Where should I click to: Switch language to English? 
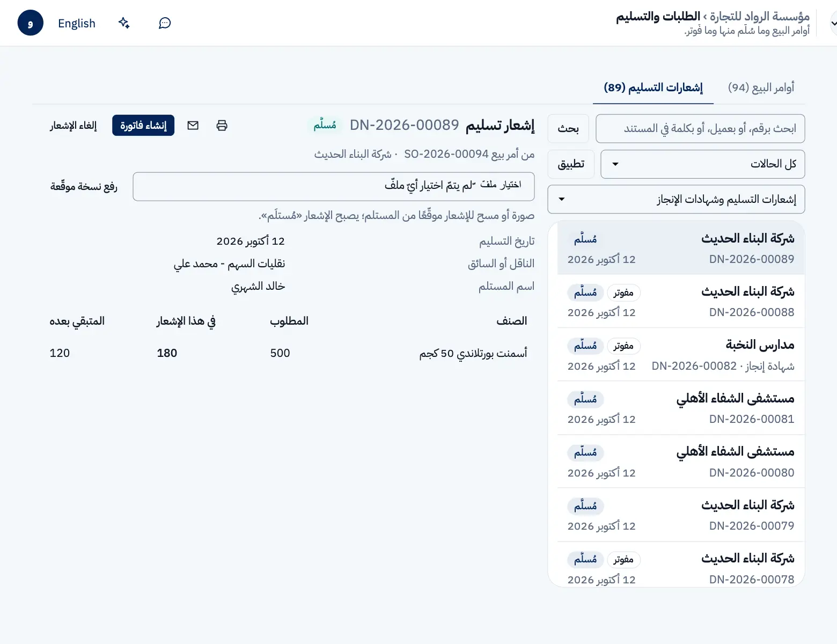point(77,23)
